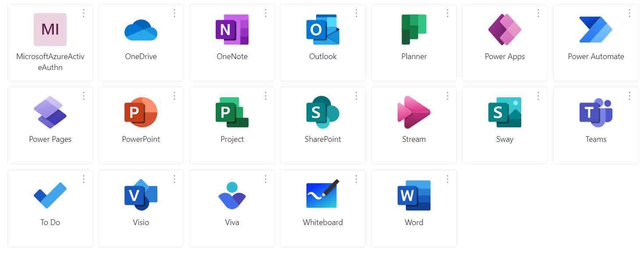Open the Outlook app icon
The height and width of the screenshot is (257, 644).
tap(323, 29)
